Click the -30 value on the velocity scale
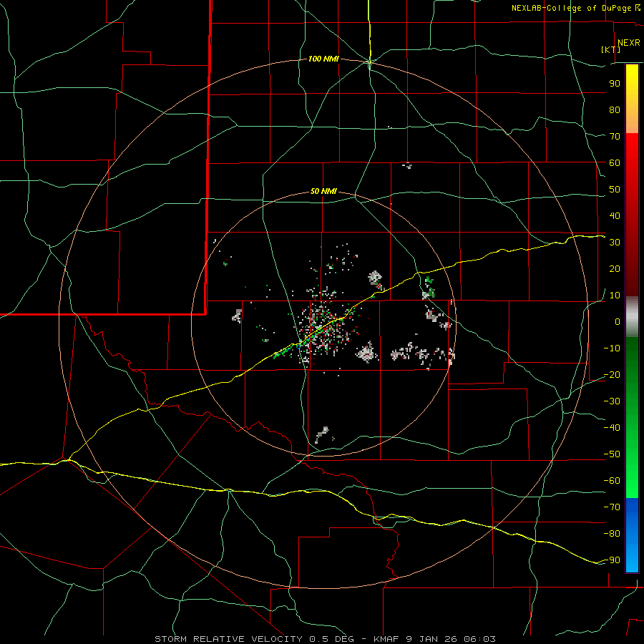This screenshot has width=644, height=644. (612, 401)
